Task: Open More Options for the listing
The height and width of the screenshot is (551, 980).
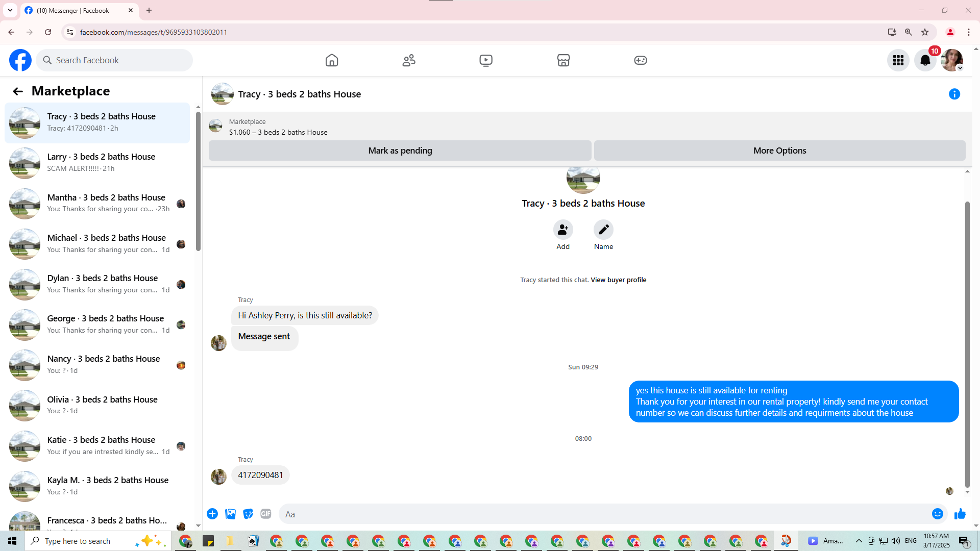Action: [x=780, y=151]
